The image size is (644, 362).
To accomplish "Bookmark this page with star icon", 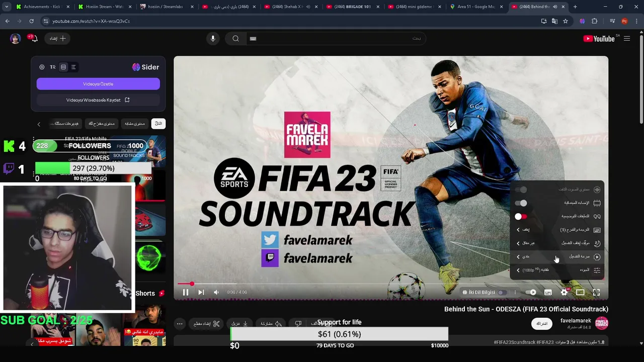I will (566, 21).
